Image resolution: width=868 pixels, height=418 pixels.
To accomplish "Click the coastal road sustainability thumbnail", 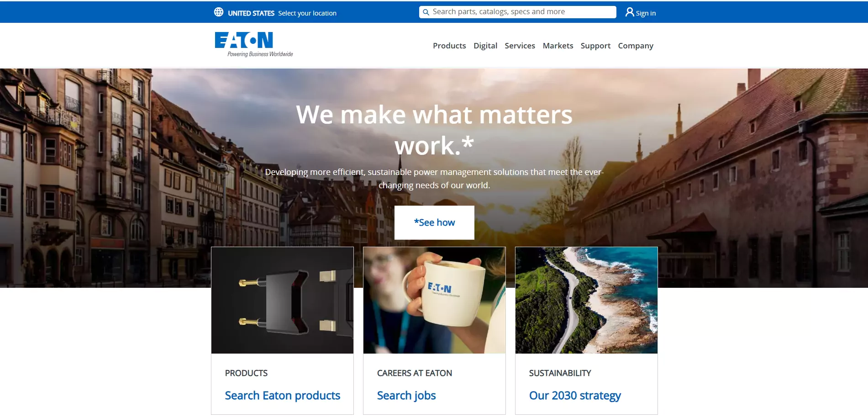I will point(586,300).
